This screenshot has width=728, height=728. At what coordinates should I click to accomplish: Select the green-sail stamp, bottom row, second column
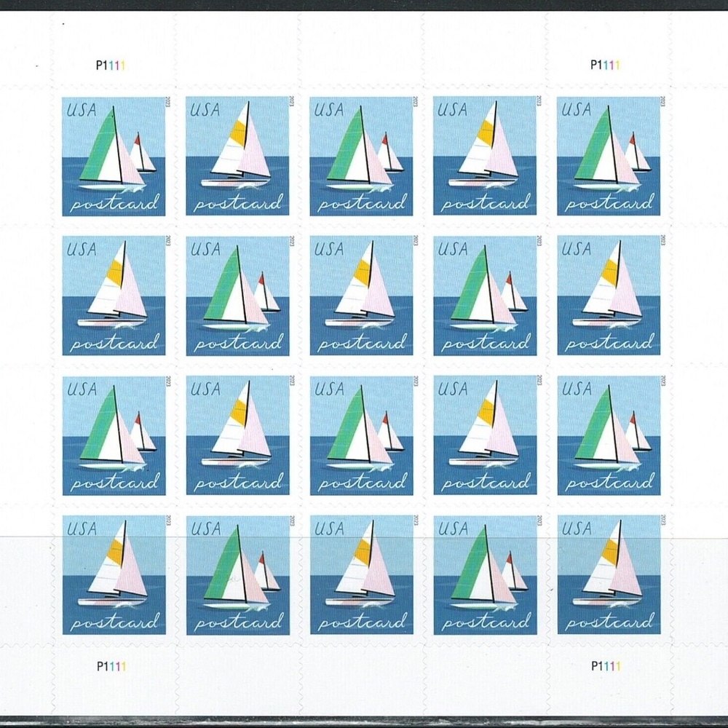[238, 575]
